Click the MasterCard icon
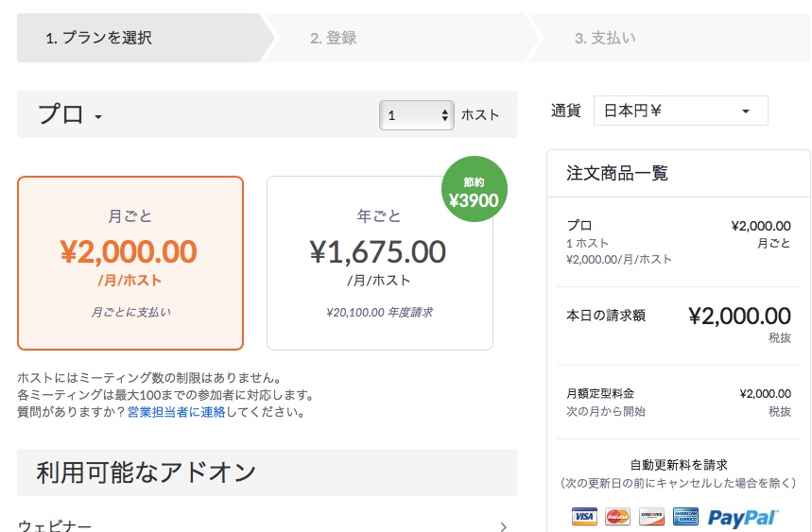The image size is (812, 532). pos(617,517)
